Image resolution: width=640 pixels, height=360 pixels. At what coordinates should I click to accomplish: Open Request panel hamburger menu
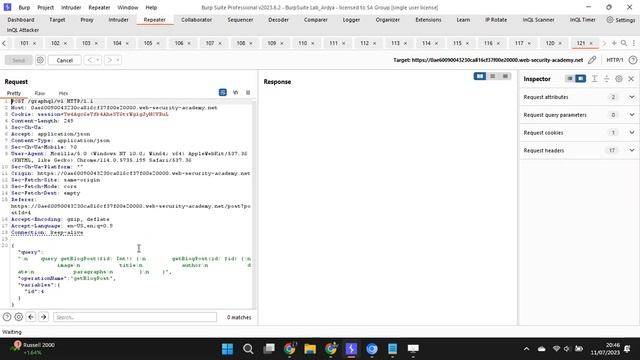248,93
